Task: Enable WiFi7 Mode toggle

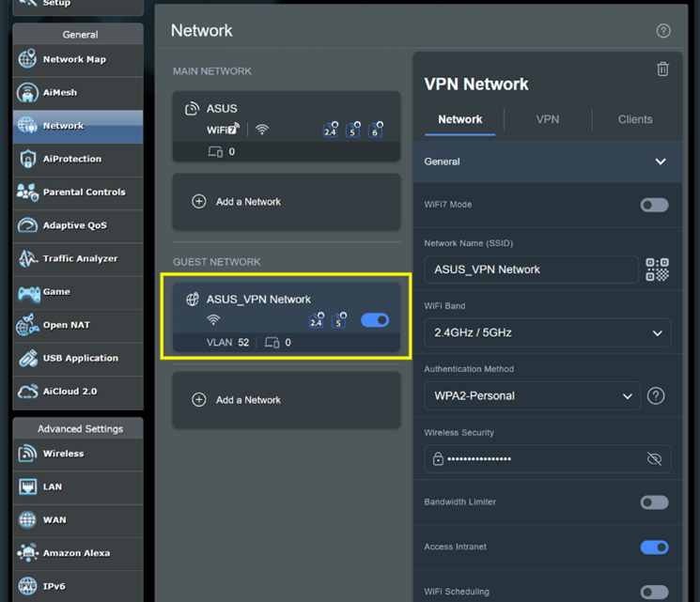Action: tap(654, 205)
